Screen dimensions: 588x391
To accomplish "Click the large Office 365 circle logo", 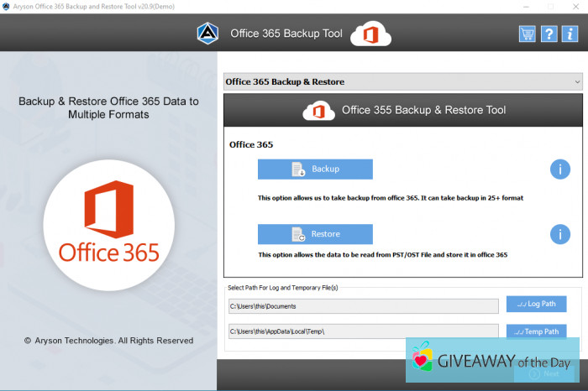I will coord(108,223).
